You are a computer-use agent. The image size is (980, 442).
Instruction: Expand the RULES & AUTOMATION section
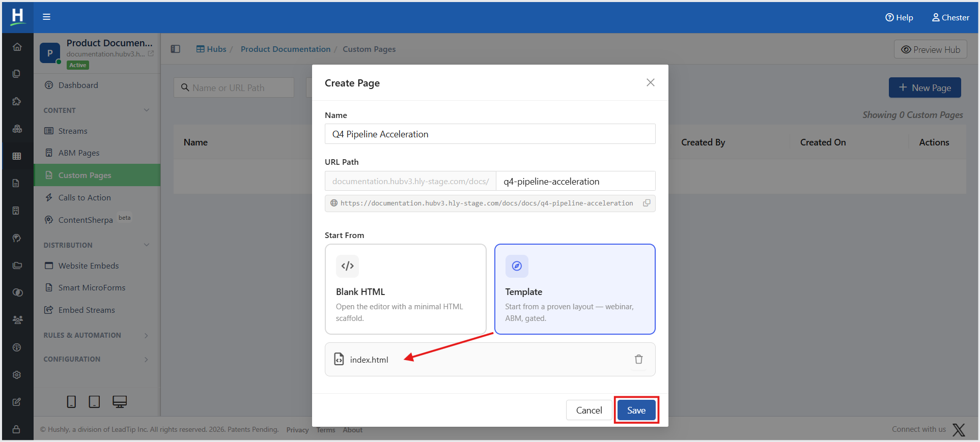click(x=147, y=335)
